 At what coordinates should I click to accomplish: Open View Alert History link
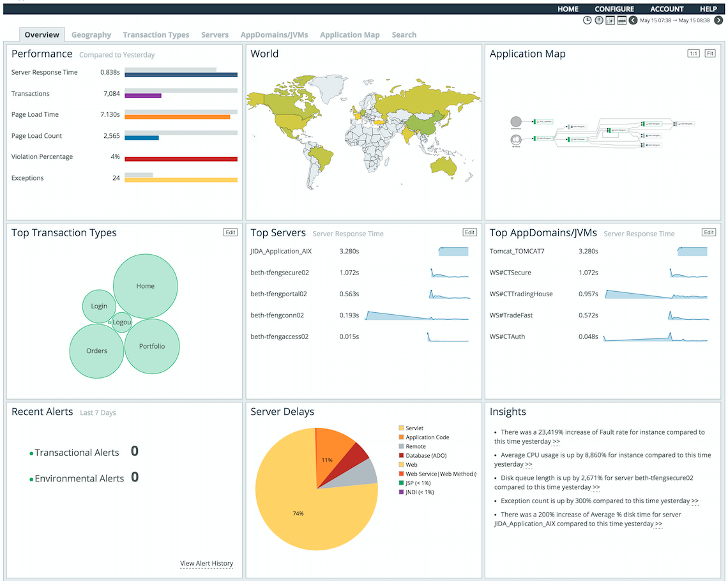(206, 564)
